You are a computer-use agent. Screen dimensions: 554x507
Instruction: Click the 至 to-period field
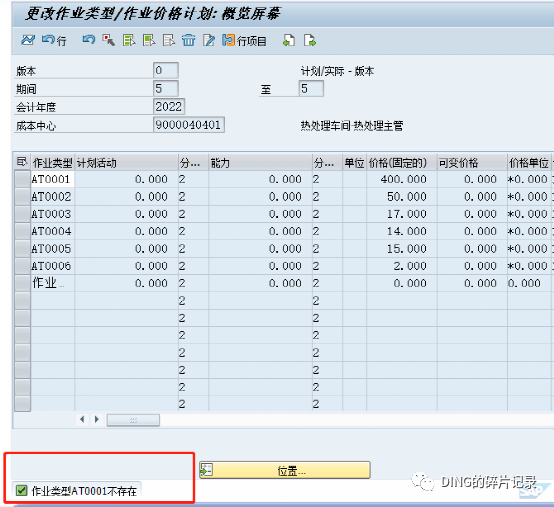click(311, 88)
